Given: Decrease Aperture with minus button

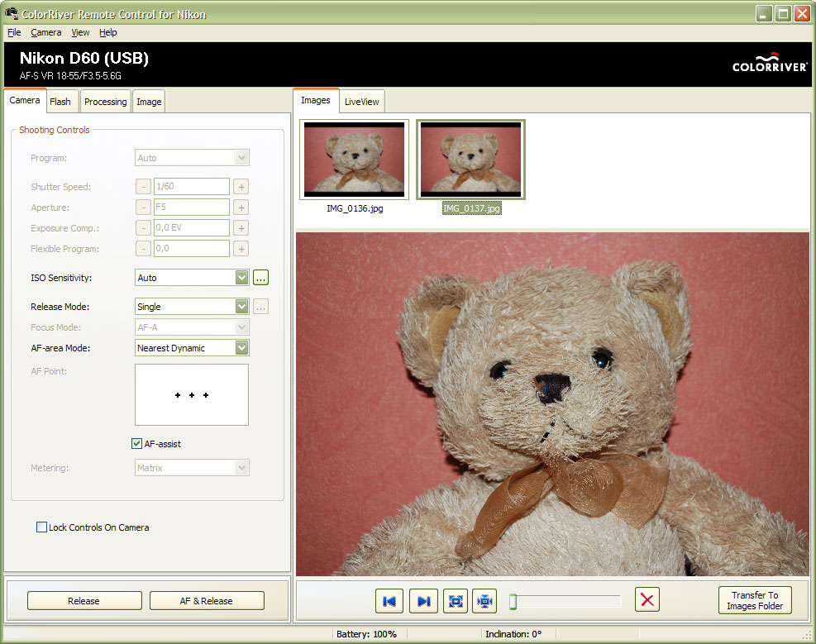Looking at the screenshot, I should point(143,208).
